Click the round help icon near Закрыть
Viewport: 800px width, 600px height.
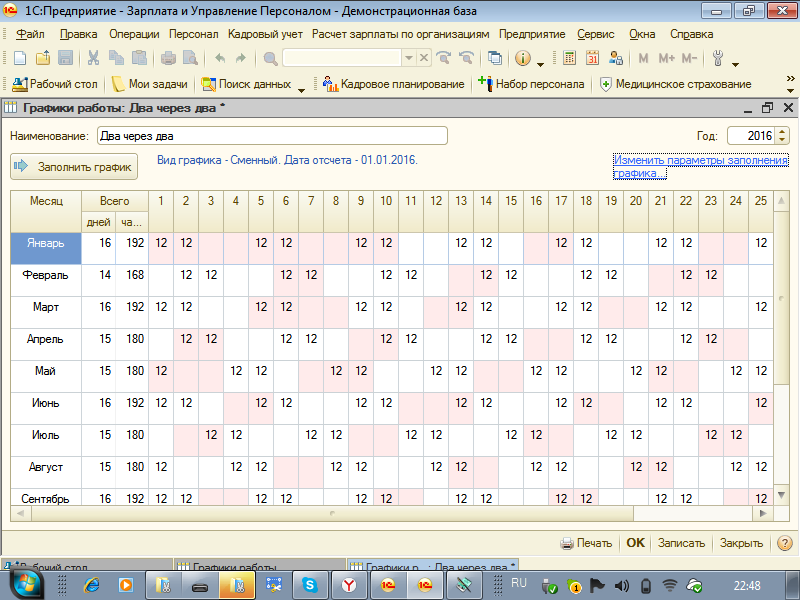coord(785,543)
